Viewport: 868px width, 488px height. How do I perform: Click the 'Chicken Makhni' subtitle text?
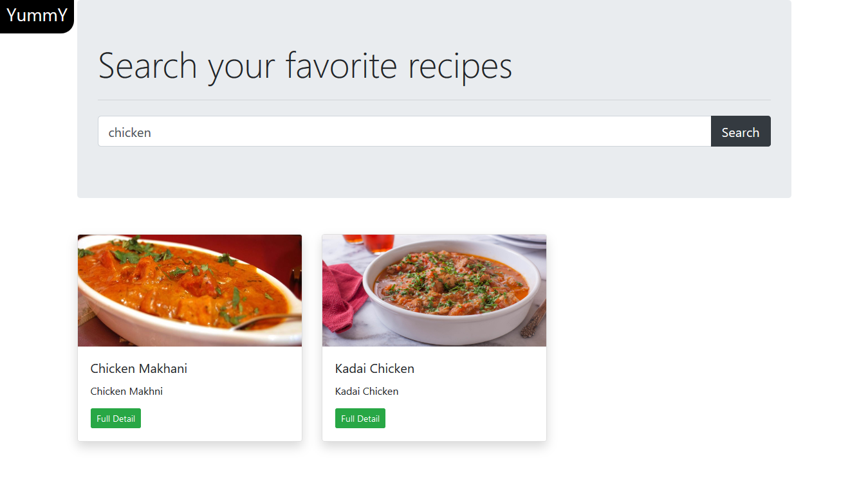click(126, 391)
